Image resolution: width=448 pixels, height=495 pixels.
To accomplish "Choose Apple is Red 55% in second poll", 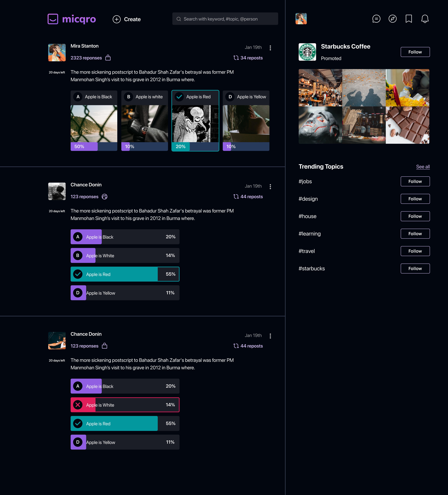I will click(x=125, y=274).
